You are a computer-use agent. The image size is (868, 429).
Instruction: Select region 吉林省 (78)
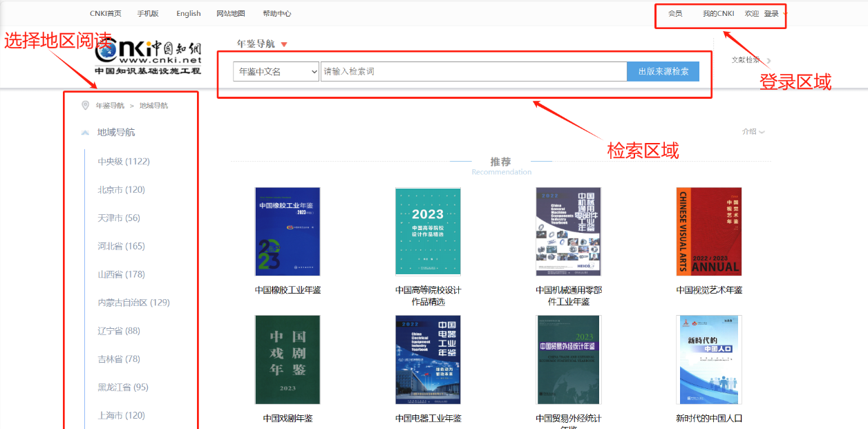(x=119, y=359)
